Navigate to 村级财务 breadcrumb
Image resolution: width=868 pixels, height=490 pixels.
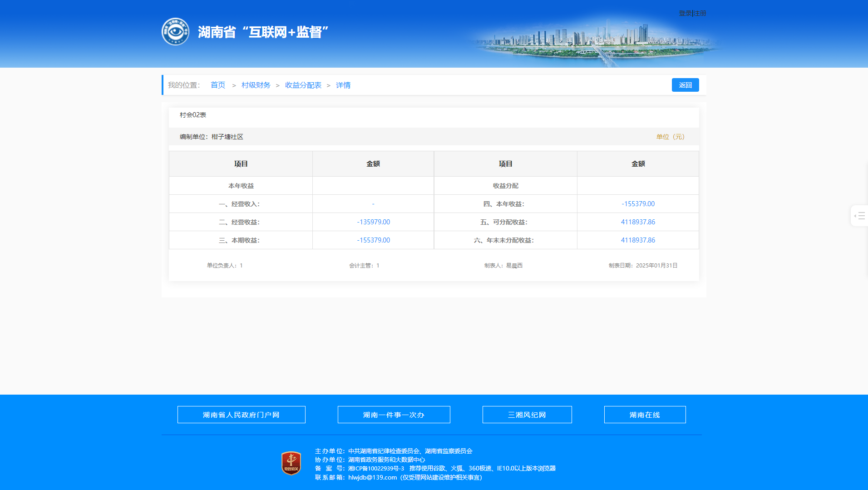coord(256,85)
